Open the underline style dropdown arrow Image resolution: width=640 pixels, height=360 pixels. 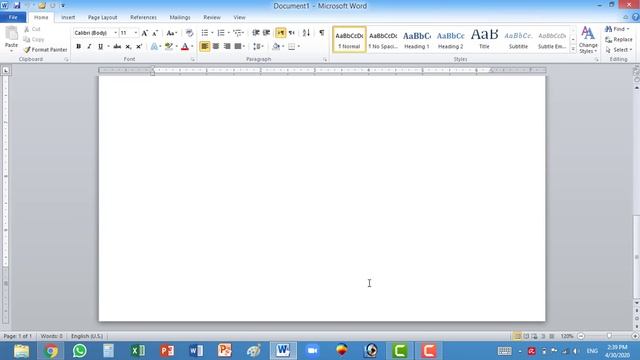click(x=108, y=47)
